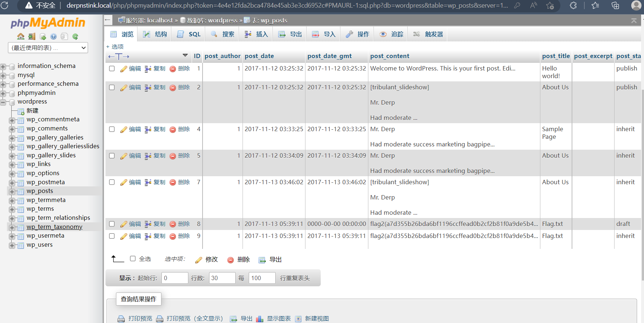Viewport: 644px width, 323px height.
Task: Click the browser page refresh icon
Action: coord(4,5)
